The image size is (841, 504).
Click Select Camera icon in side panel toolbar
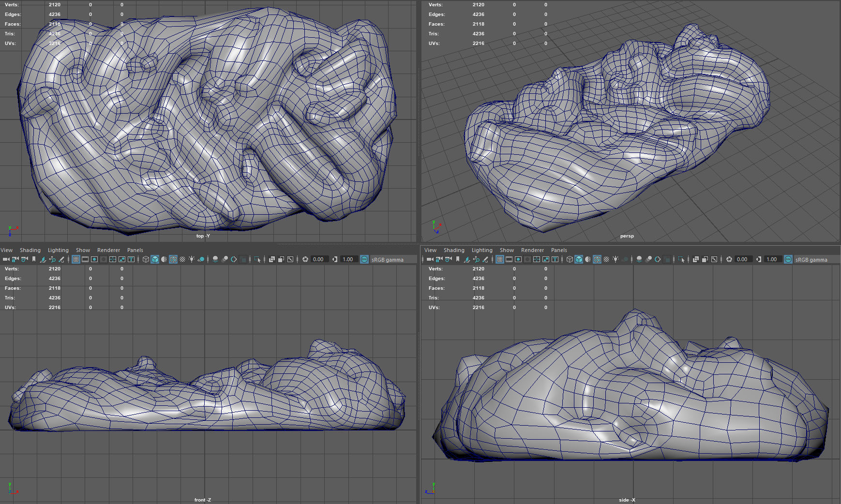click(430, 259)
